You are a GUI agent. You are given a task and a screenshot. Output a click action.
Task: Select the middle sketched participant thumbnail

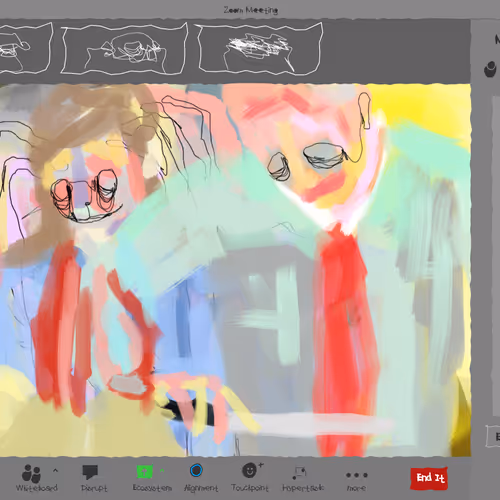click(124, 48)
